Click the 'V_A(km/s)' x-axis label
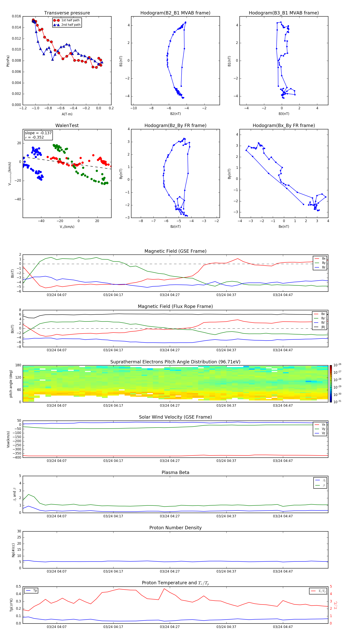Viewport: 351px width, 644px height. 67,227
